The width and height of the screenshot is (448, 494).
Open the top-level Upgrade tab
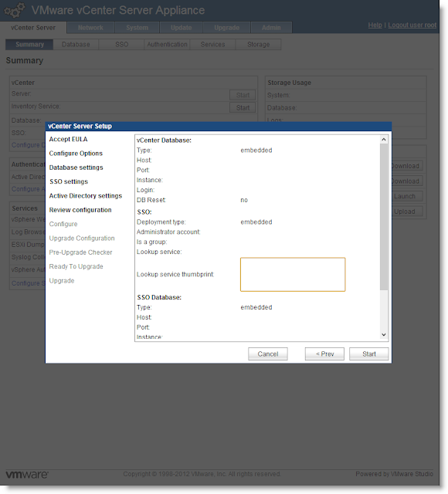226,28
